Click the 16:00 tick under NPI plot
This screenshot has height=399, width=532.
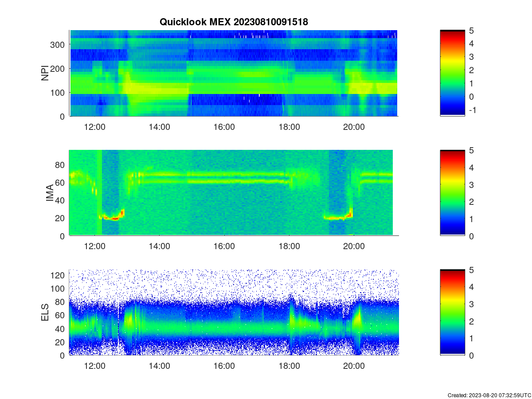(224, 127)
